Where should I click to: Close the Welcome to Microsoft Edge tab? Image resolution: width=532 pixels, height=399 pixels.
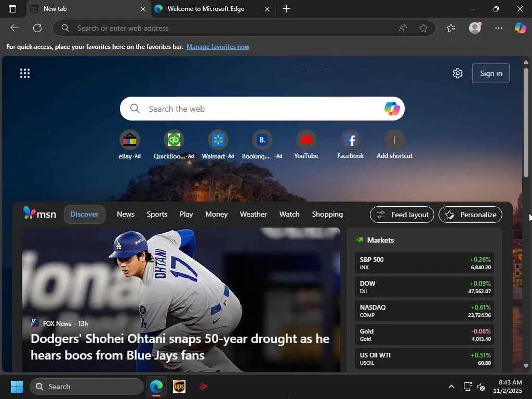coord(268,9)
